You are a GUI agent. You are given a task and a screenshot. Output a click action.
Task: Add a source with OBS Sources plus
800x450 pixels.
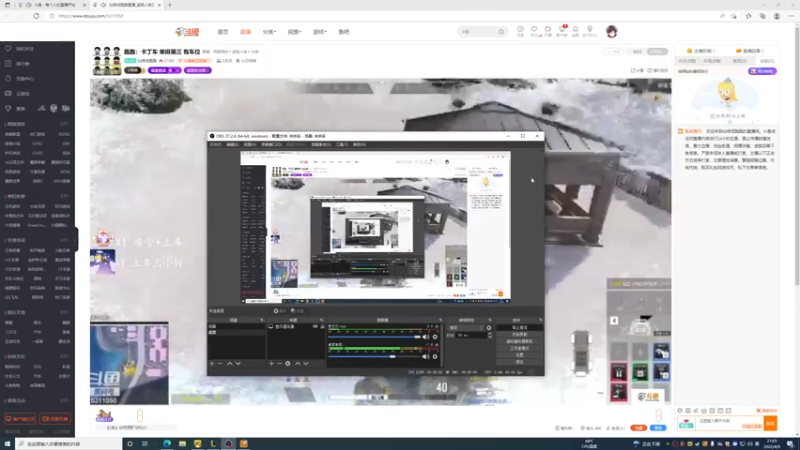tap(271, 364)
